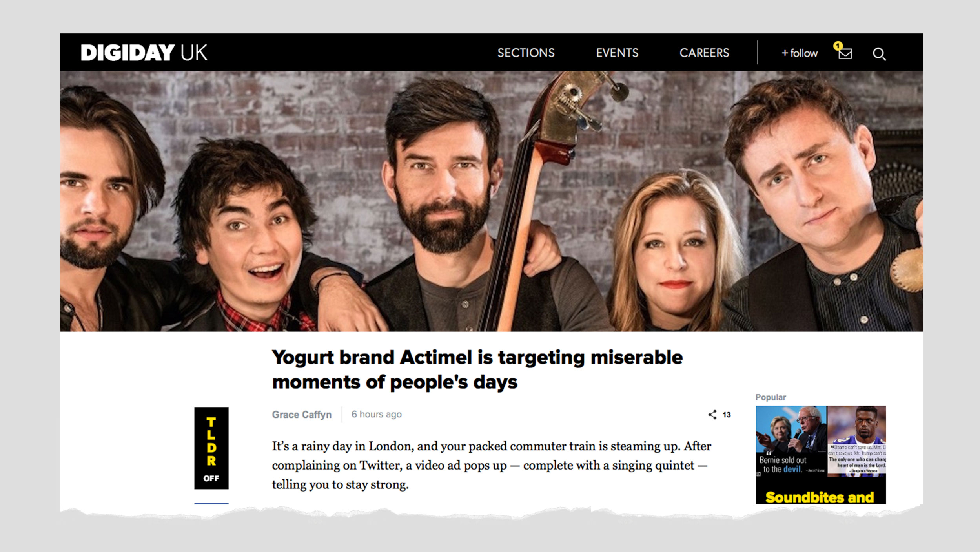The image size is (980, 552).
Task: Click the Soundbites and headline
Action: (x=820, y=497)
